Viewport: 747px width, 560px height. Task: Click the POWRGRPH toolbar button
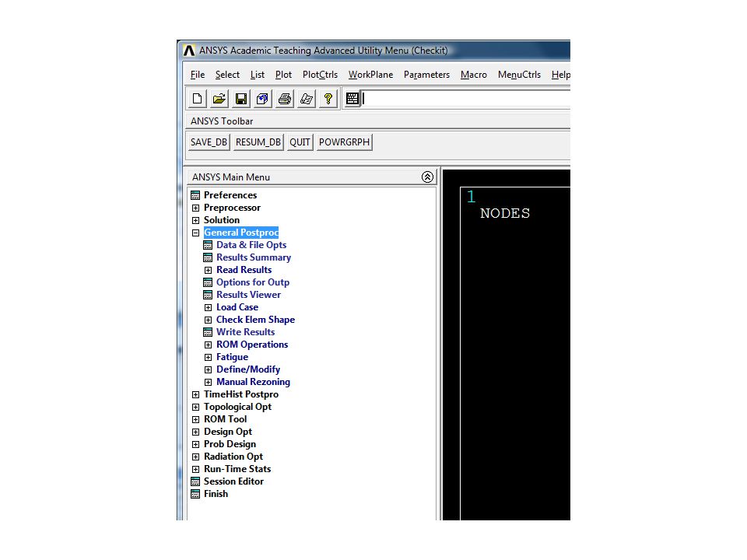tap(344, 142)
